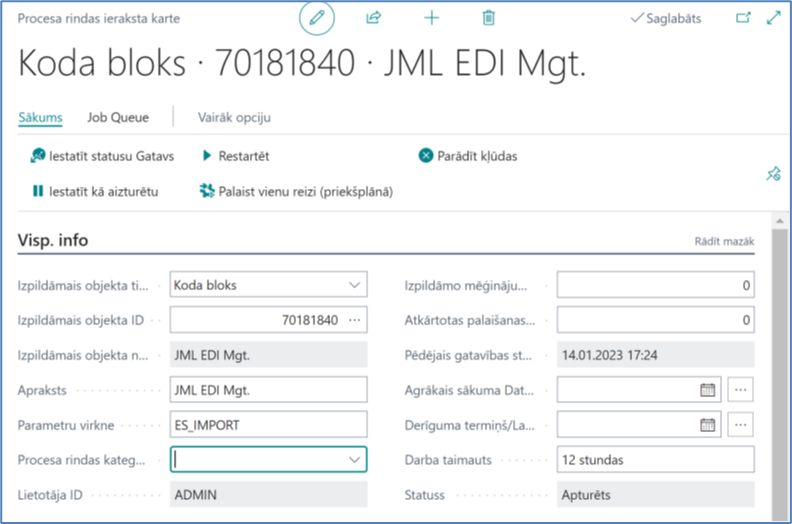
Task: Click the Darba taimauts field
Action: click(x=654, y=460)
